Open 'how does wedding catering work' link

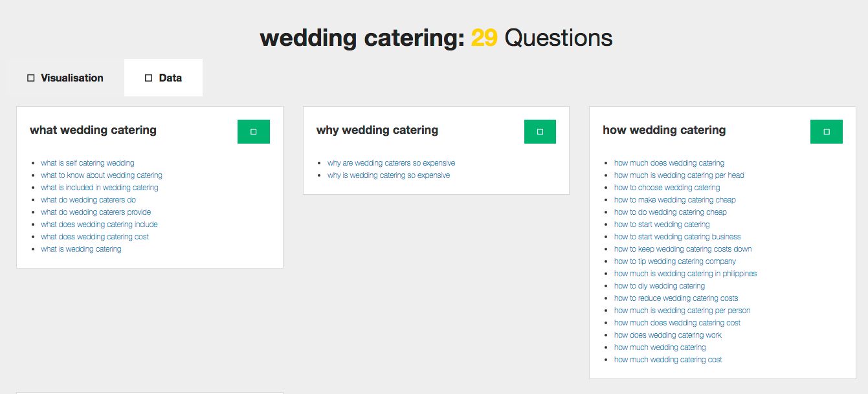pos(668,335)
